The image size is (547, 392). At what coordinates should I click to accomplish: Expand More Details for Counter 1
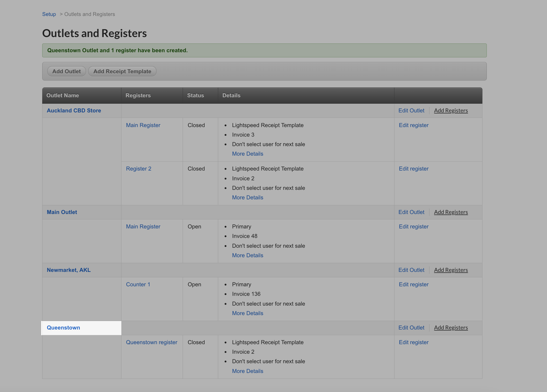(x=248, y=313)
